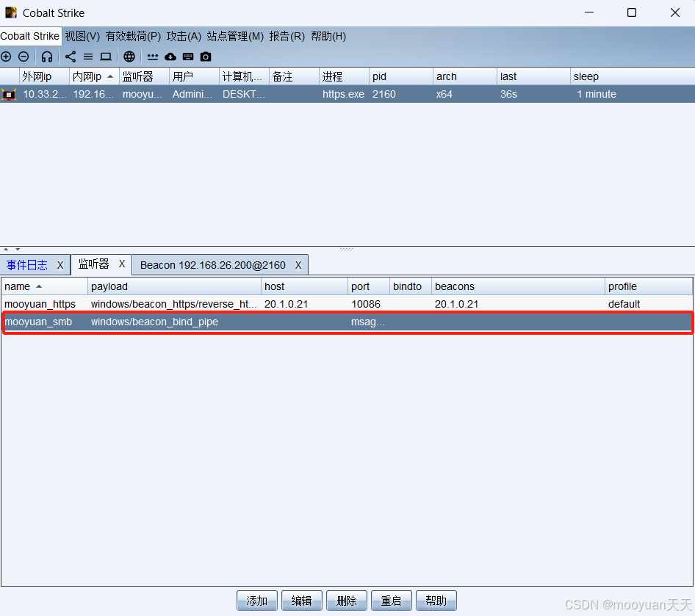Open the 报告(R) menu
Viewport: 695px width, 616px height.
(x=287, y=36)
